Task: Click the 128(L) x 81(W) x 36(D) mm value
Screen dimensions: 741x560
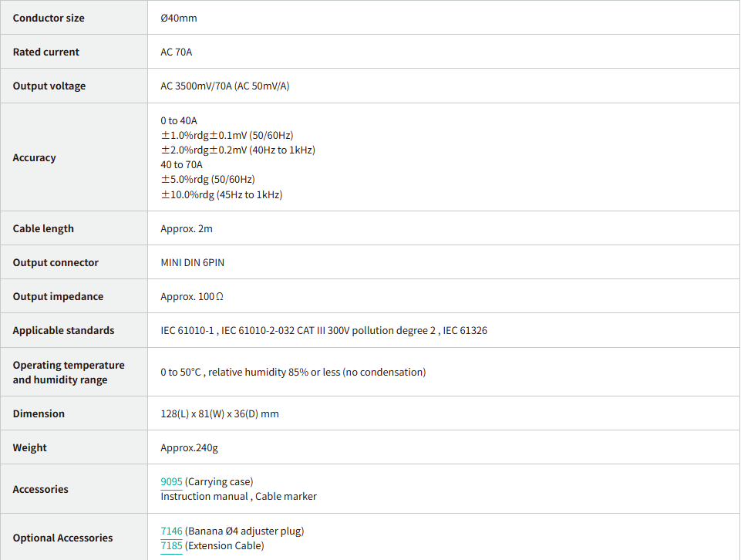Action: point(220,413)
